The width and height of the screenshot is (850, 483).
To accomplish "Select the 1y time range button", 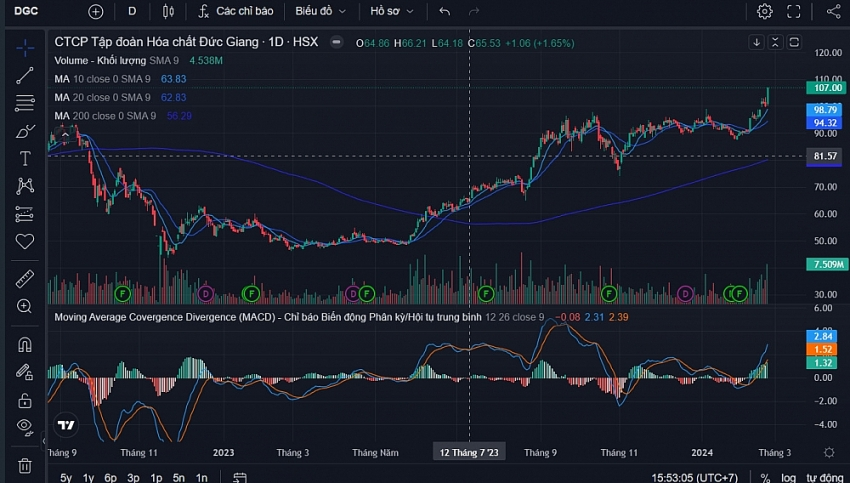I will coord(89,478).
